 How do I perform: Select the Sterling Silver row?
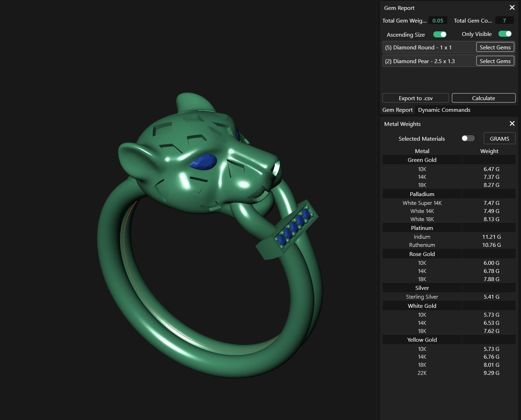pos(449,297)
